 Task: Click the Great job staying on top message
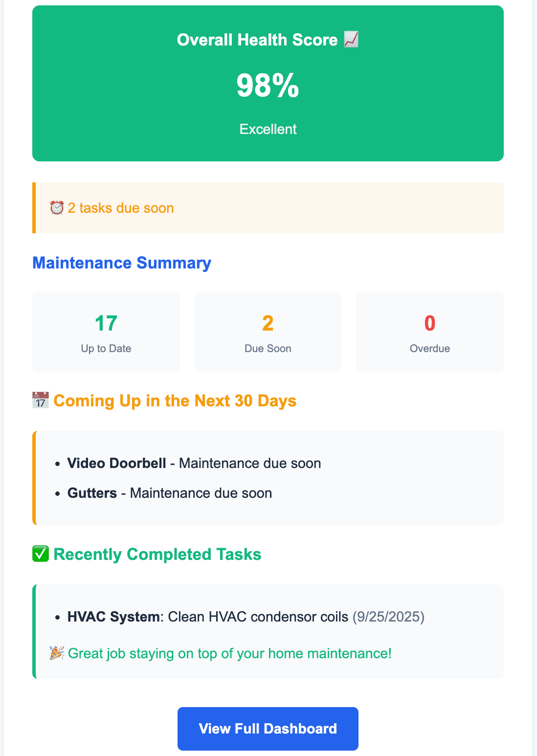click(x=229, y=653)
